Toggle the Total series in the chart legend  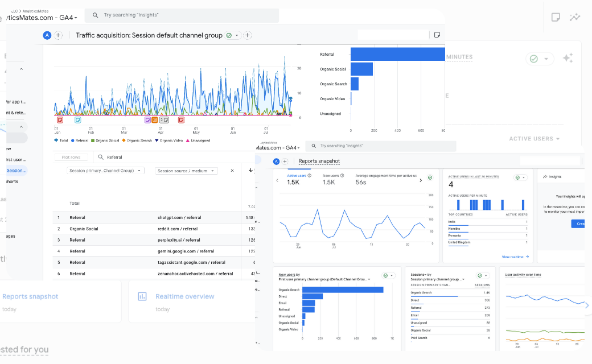61,140
